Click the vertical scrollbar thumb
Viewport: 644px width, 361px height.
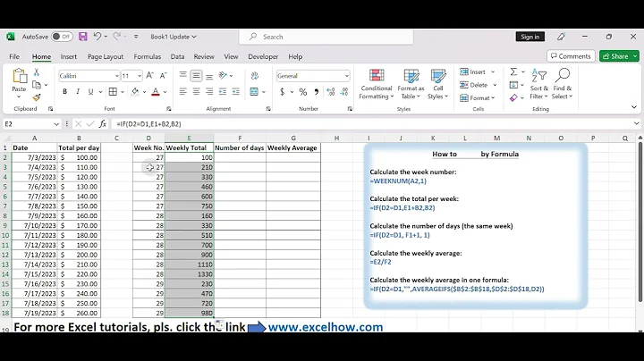coord(640,222)
